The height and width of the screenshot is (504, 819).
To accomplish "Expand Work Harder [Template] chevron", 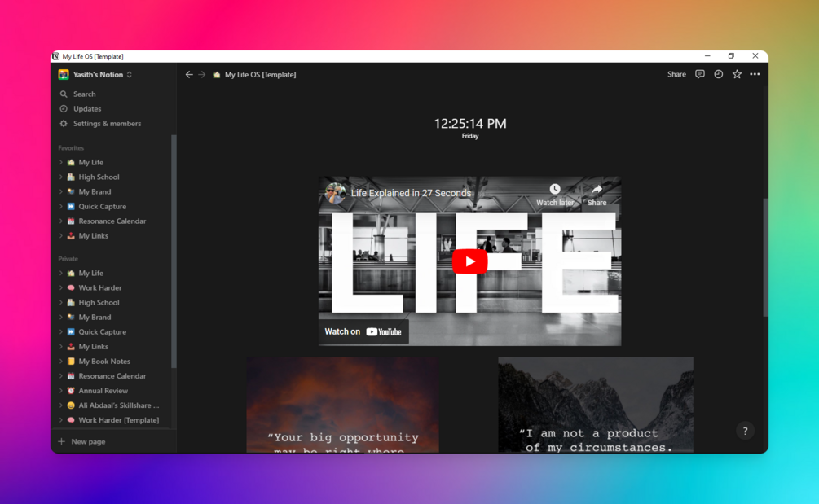I will point(60,419).
